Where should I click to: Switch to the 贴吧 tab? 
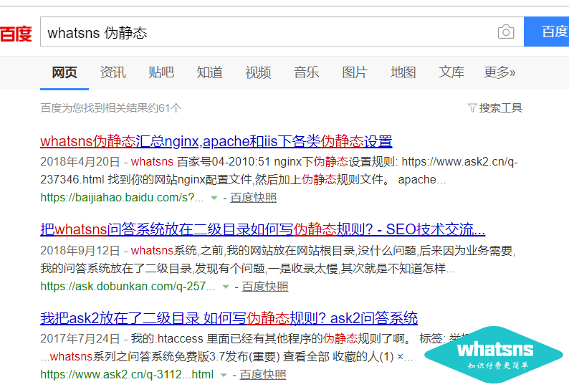pyautogui.click(x=161, y=72)
